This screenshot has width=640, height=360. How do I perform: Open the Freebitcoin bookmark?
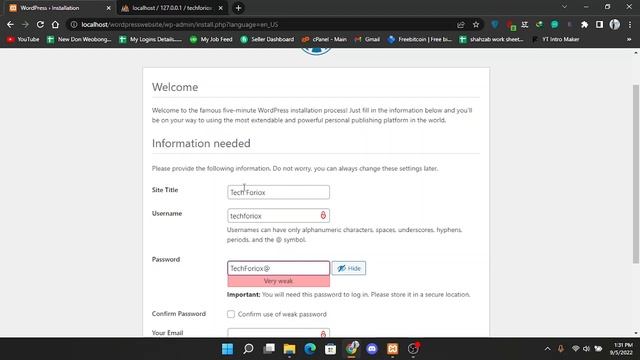click(420, 39)
